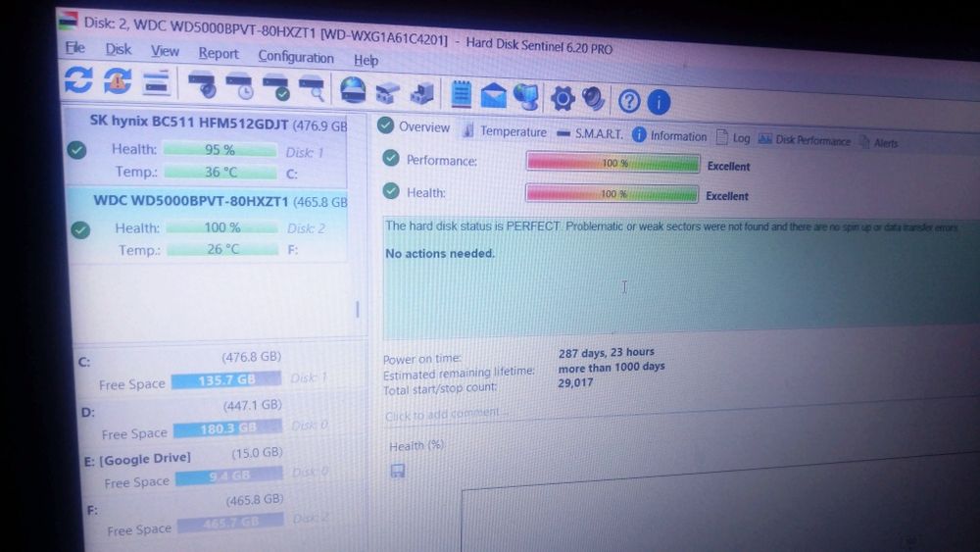
Task: Click the Google Drive free space 9.4 GB bar
Action: (x=229, y=477)
